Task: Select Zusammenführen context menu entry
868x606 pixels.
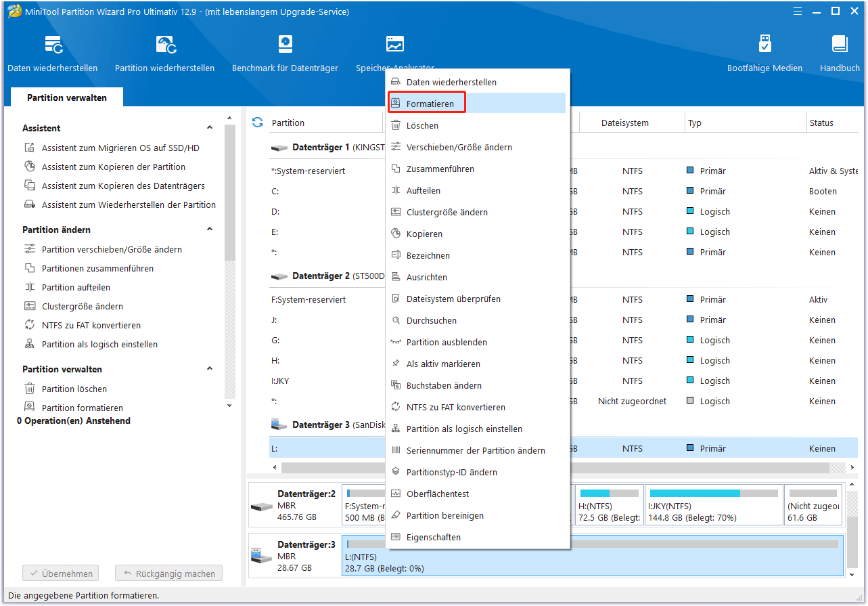Action: tap(476, 169)
